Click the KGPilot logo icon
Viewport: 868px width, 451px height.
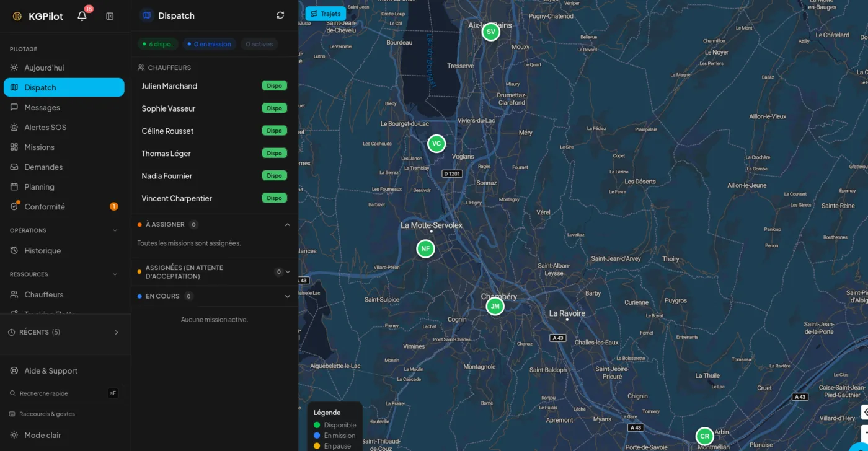pos(17,16)
